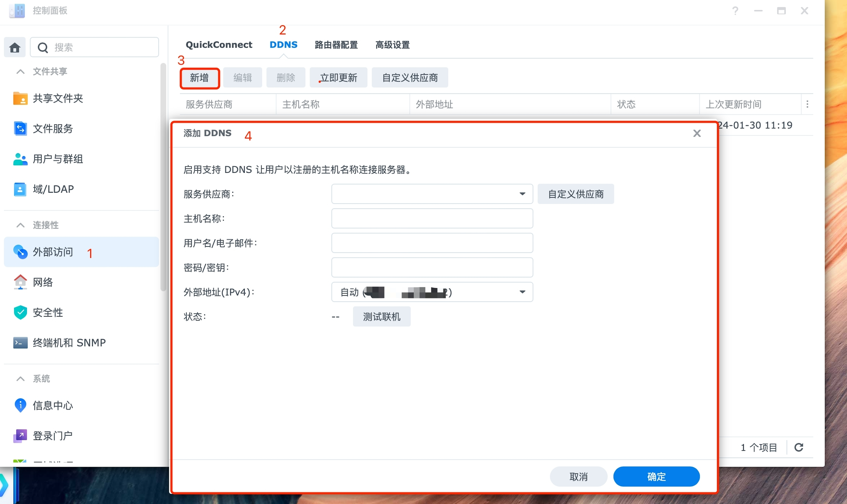Image resolution: width=847 pixels, height=504 pixels.
Task: Open Network (网络) house icon
Action: [20, 282]
